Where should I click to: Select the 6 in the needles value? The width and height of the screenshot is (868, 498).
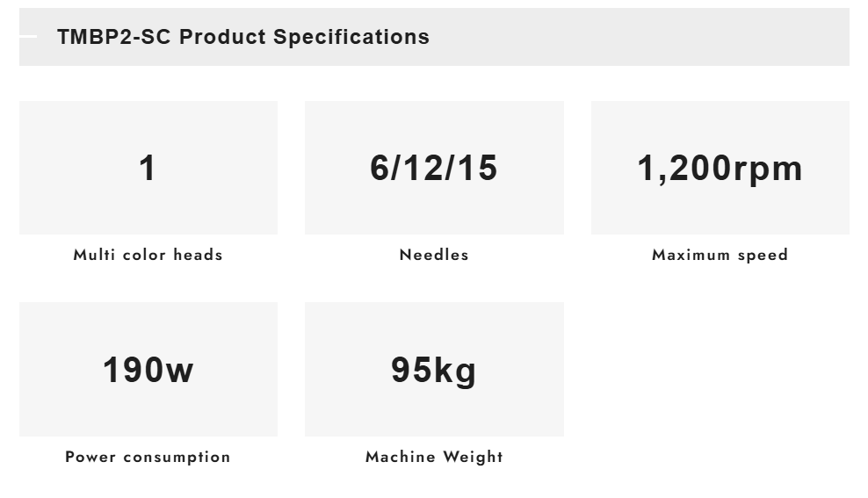pos(380,168)
